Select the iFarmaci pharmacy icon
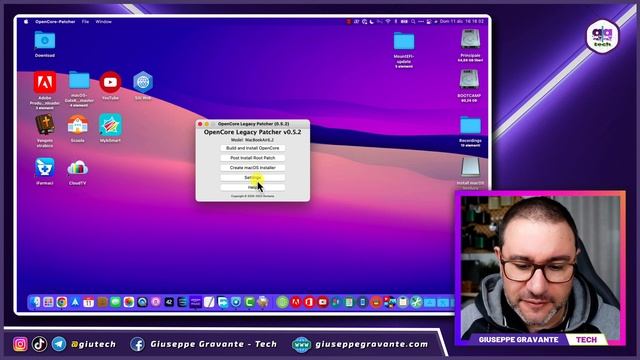This screenshot has width=640, height=360. click(45, 167)
